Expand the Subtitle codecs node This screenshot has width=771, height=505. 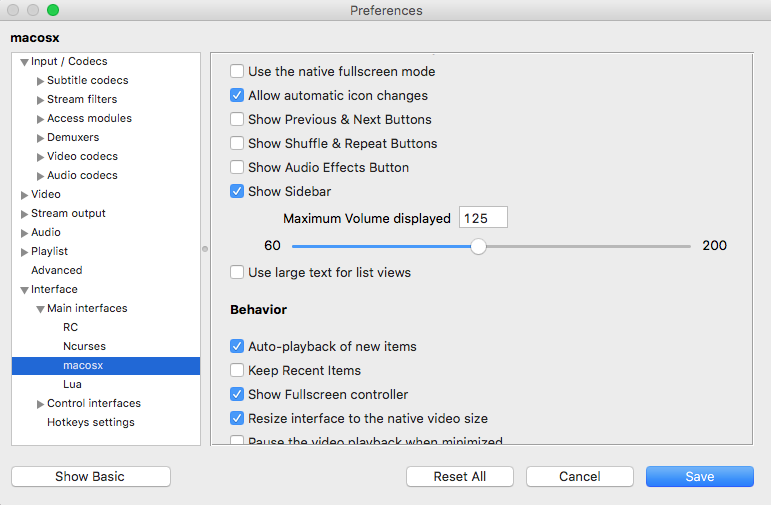click(40, 81)
